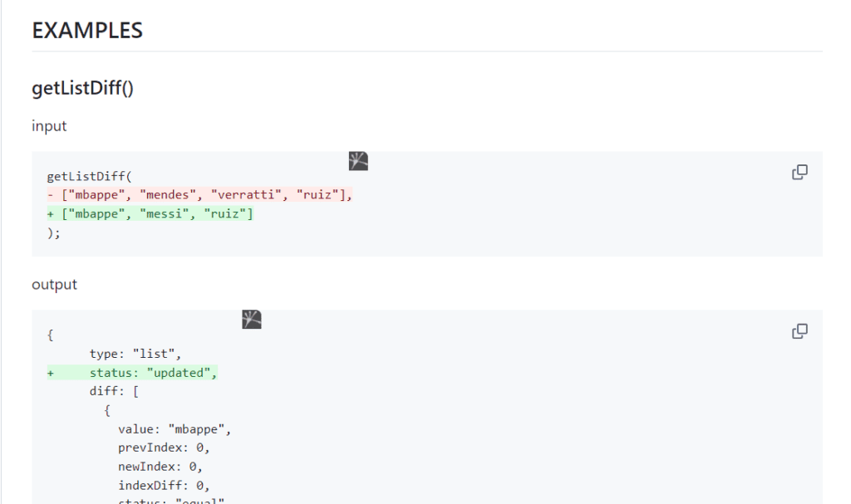
Task: Click the green added line containing "messi"
Action: point(150,214)
